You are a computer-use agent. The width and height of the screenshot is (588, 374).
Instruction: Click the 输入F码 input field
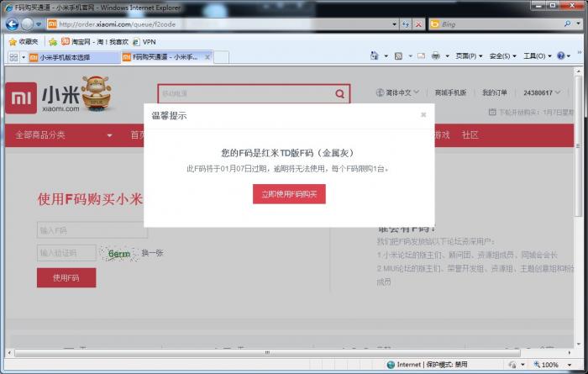click(x=92, y=230)
